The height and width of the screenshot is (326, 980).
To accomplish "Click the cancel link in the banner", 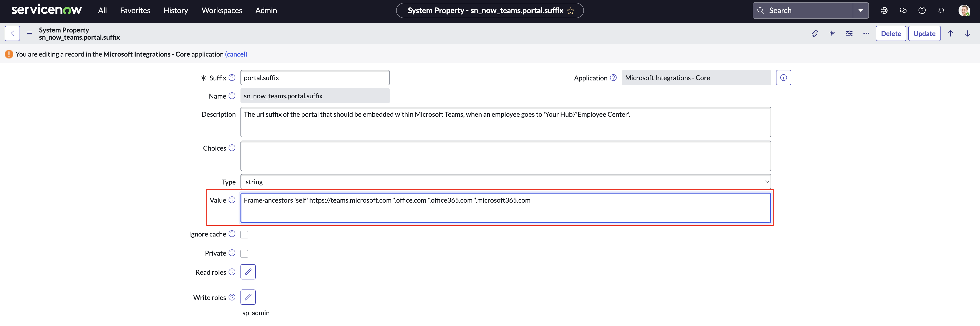I will coord(236,54).
